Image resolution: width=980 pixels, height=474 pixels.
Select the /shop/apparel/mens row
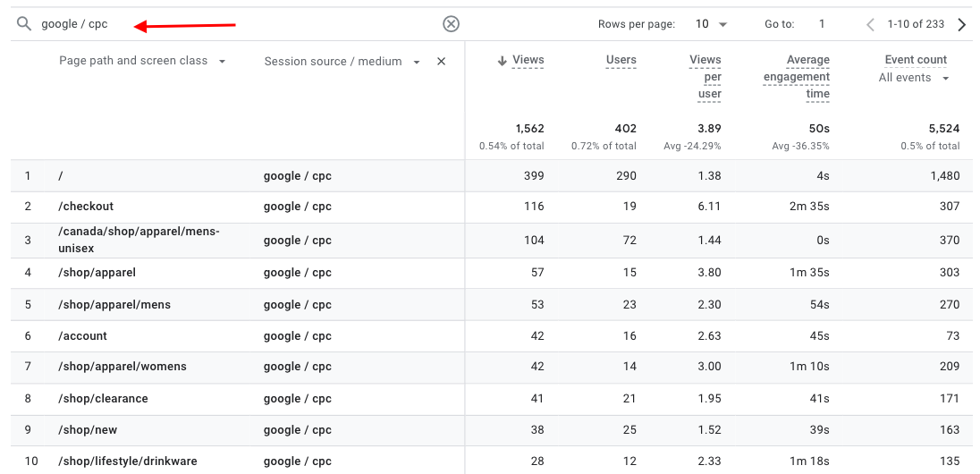(x=114, y=305)
